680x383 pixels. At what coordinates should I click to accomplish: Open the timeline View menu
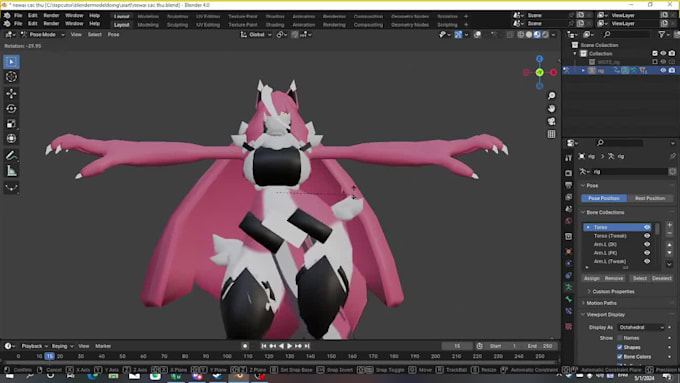tap(84, 346)
